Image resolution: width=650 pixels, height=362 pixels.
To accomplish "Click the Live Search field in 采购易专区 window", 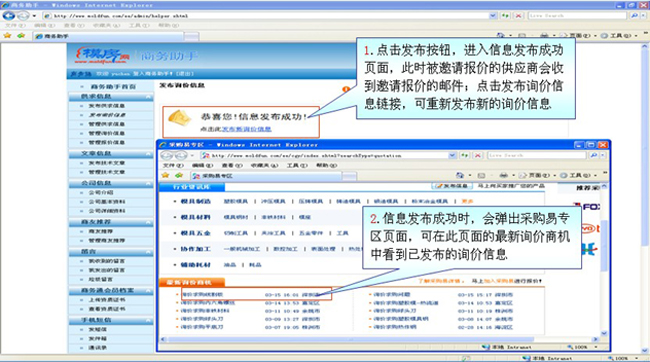I will coord(536,155).
